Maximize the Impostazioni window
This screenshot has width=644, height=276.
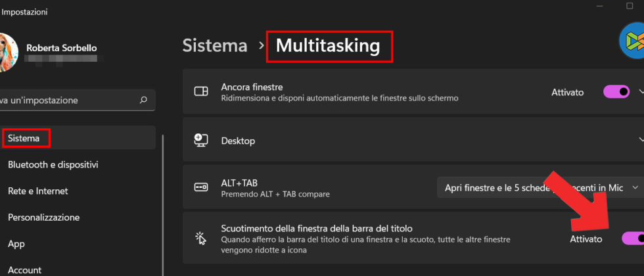click(630, 6)
